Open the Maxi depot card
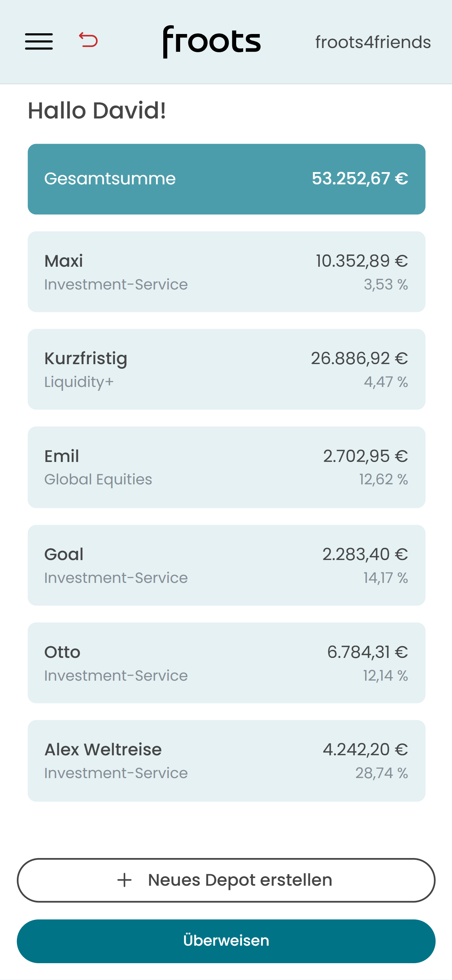Image resolution: width=452 pixels, height=980 pixels. (x=226, y=272)
